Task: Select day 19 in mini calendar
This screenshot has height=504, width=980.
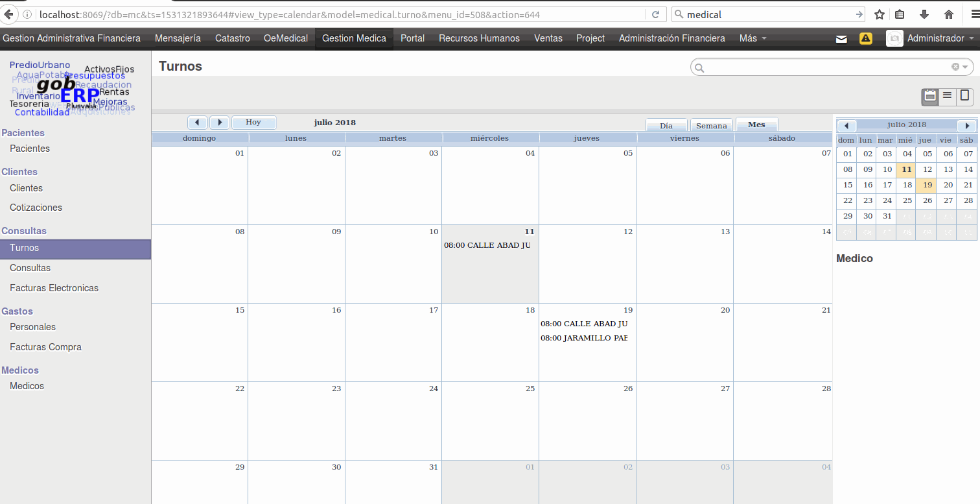Action: pos(927,184)
